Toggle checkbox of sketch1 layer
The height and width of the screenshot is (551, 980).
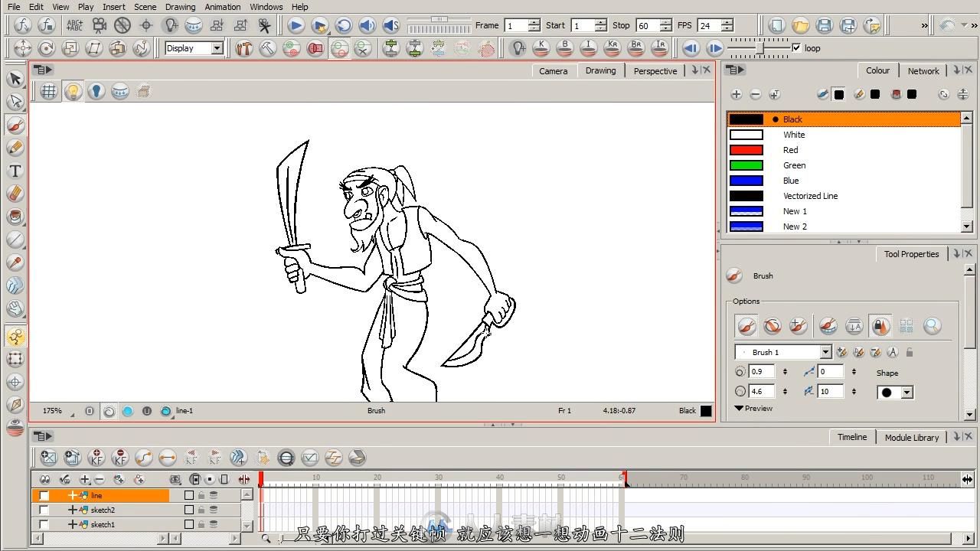click(x=44, y=524)
